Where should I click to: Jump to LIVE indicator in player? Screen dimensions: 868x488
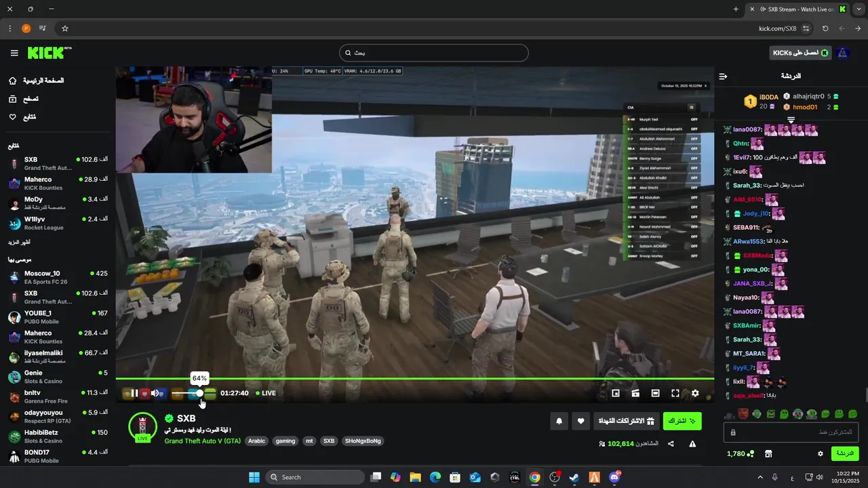point(265,393)
